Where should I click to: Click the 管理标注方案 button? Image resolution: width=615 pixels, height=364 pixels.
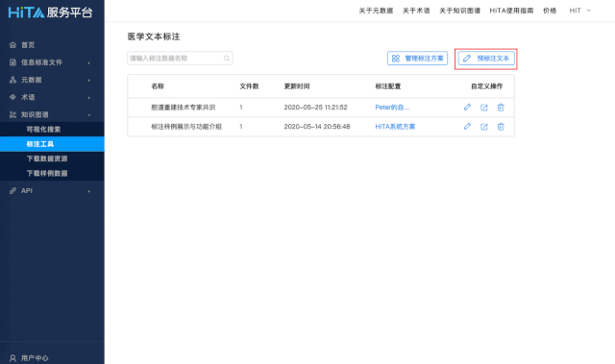click(417, 59)
